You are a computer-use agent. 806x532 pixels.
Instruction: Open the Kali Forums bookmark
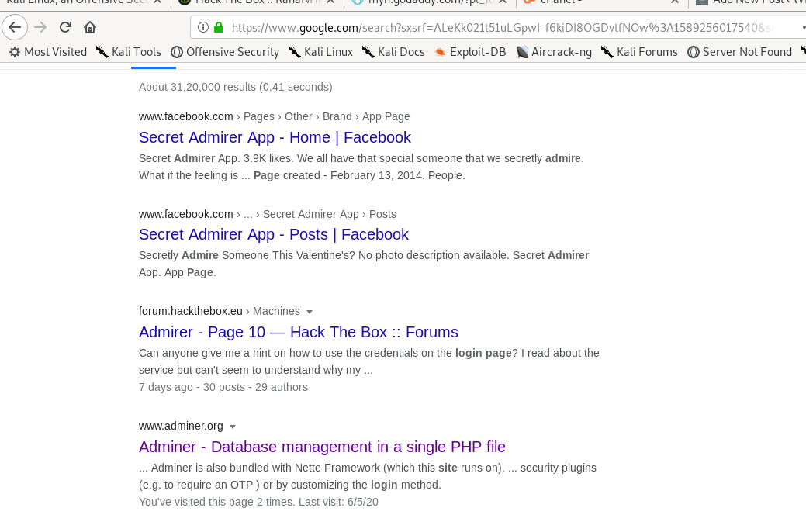coord(639,52)
